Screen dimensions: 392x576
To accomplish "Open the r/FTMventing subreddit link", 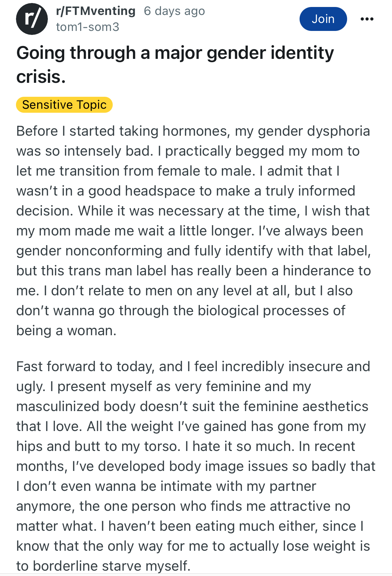I will click(x=96, y=11).
